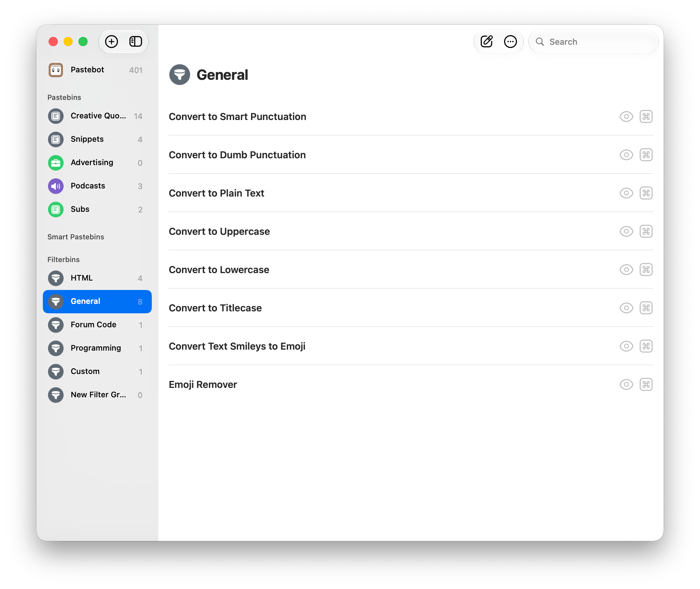
Task: Click the Pastebot clipboard icon
Action: (56, 70)
